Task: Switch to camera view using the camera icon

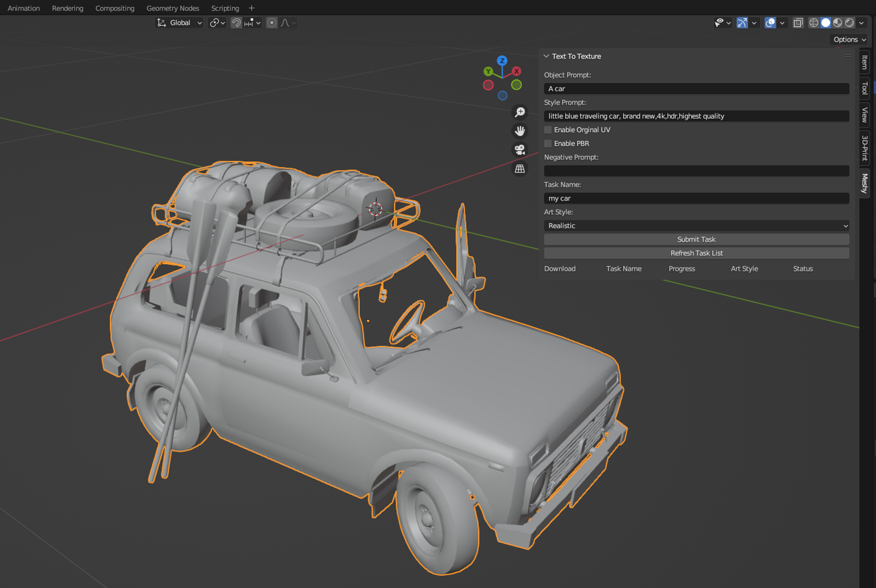Action: coord(519,150)
